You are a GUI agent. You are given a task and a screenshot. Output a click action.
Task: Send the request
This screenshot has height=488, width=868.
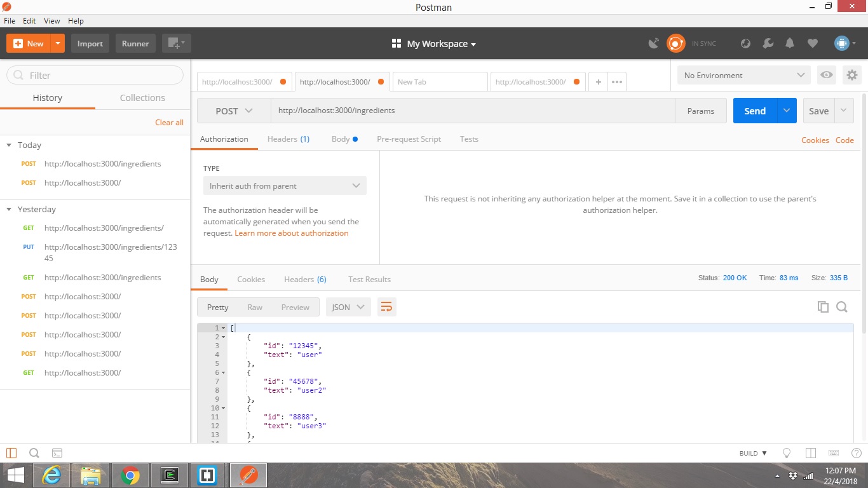coord(755,111)
